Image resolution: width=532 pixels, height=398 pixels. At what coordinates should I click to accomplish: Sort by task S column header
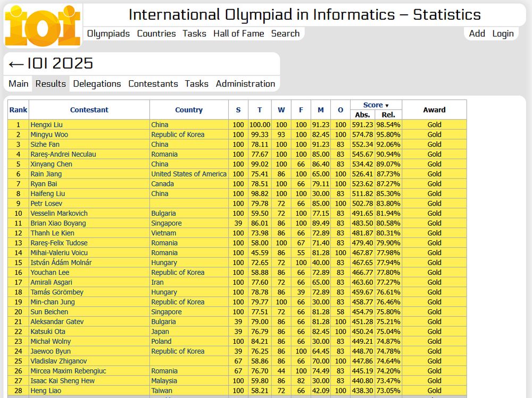pos(238,110)
